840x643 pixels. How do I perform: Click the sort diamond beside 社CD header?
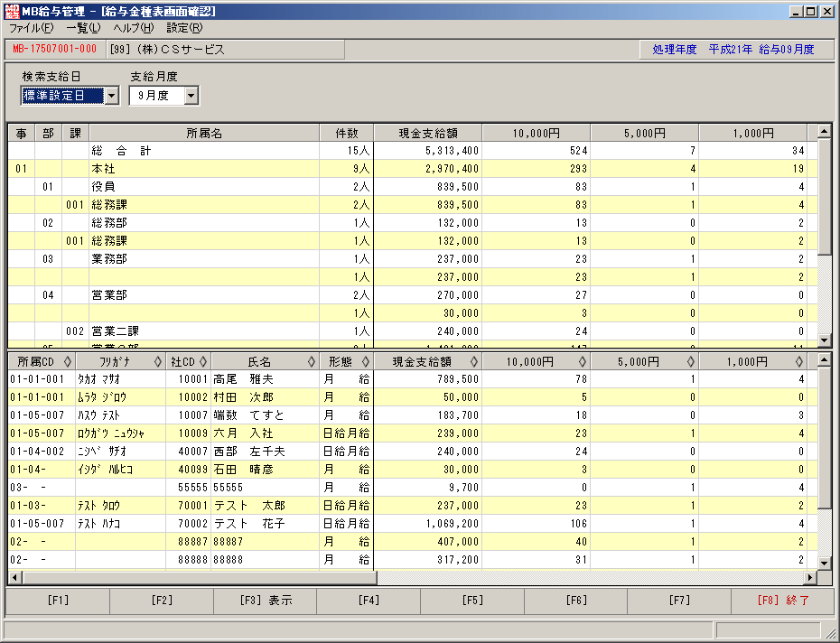[x=203, y=361]
